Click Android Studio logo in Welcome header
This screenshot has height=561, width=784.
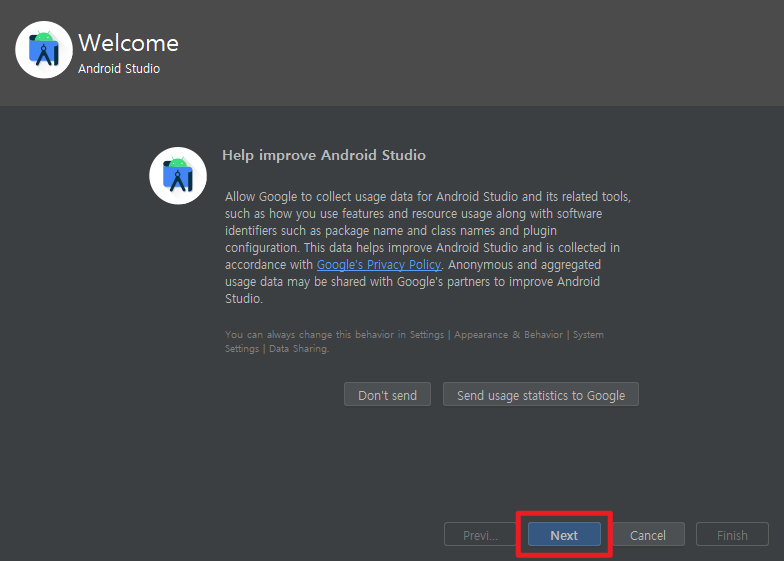point(44,50)
